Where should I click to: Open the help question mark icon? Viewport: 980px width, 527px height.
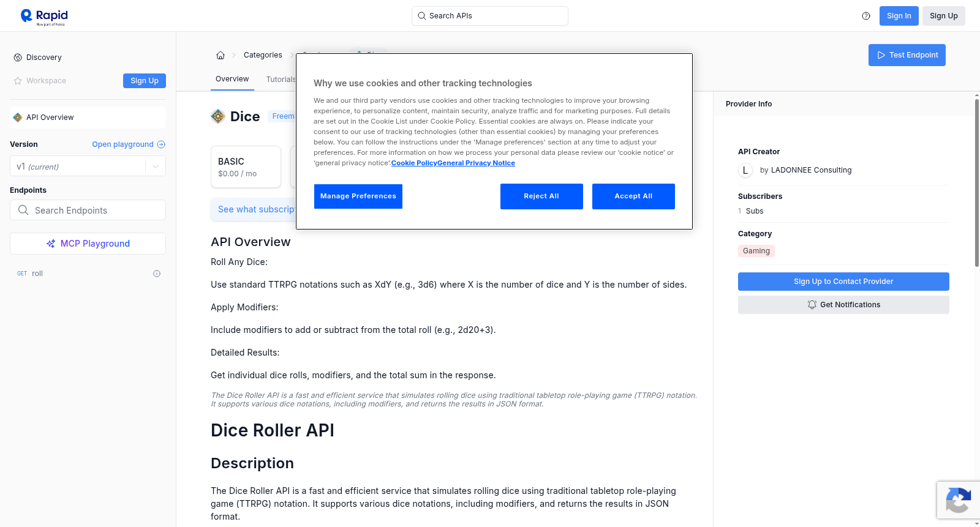coord(866,16)
